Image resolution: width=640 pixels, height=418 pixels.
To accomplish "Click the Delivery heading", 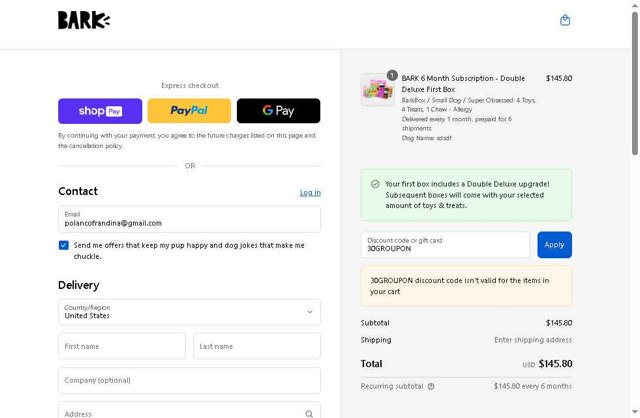I will (x=78, y=285).
